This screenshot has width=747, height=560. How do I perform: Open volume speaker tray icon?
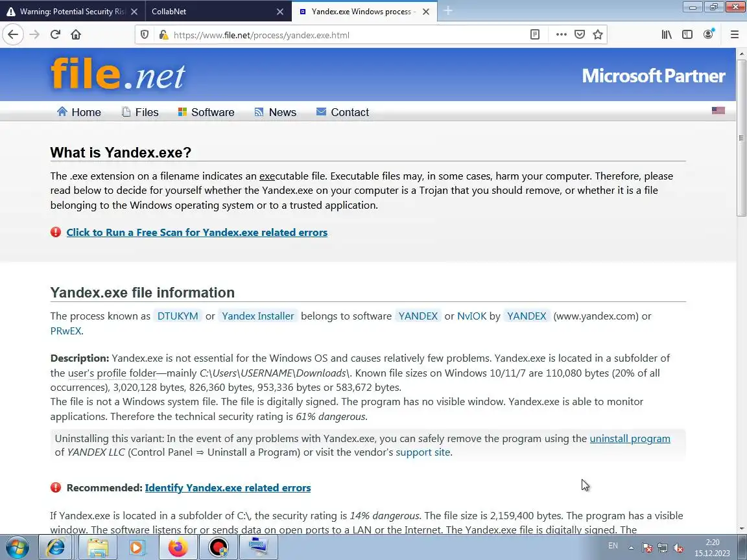click(x=678, y=548)
